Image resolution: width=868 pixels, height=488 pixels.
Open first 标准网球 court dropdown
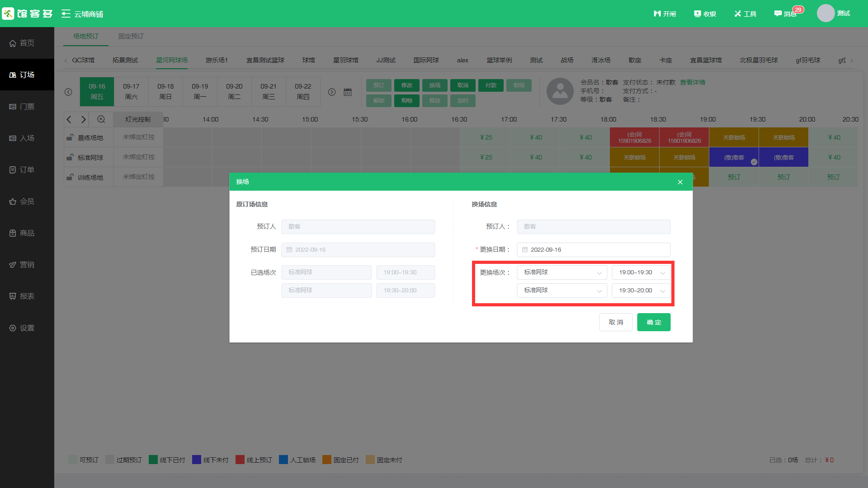[562, 272]
